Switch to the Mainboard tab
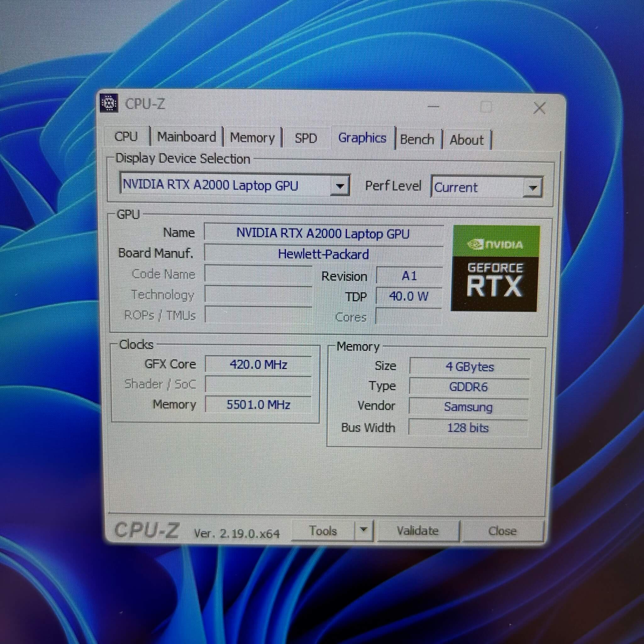Image resolution: width=644 pixels, height=644 pixels. coord(187,137)
